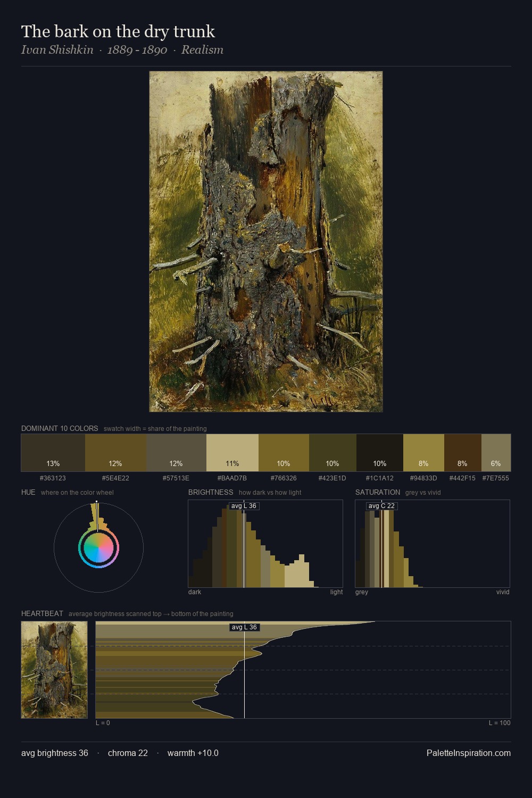The height and width of the screenshot is (798, 532).
Task: Click the hex code text '#7E7555'
Action: click(x=496, y=478)
